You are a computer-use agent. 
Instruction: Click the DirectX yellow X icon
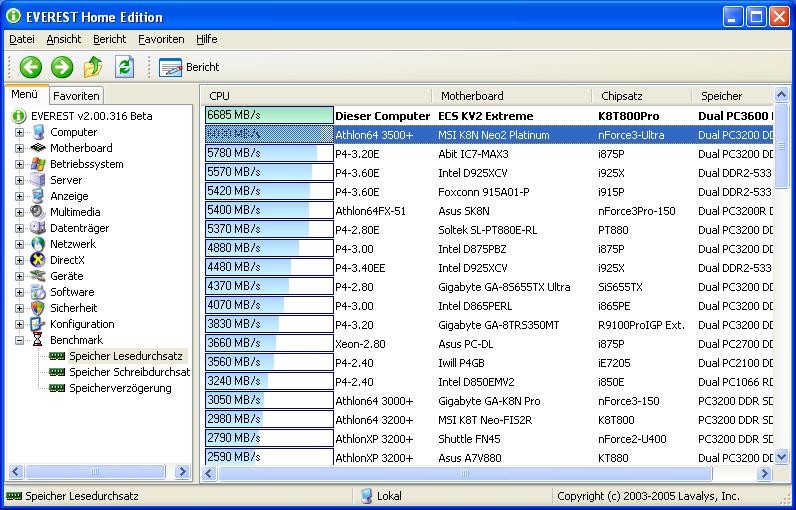(38, 260)
